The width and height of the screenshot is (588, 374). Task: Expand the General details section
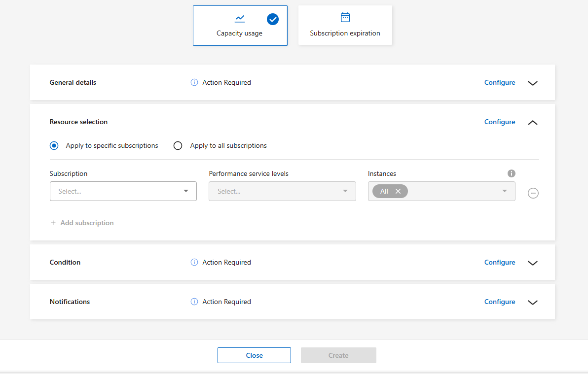point(532,83)
